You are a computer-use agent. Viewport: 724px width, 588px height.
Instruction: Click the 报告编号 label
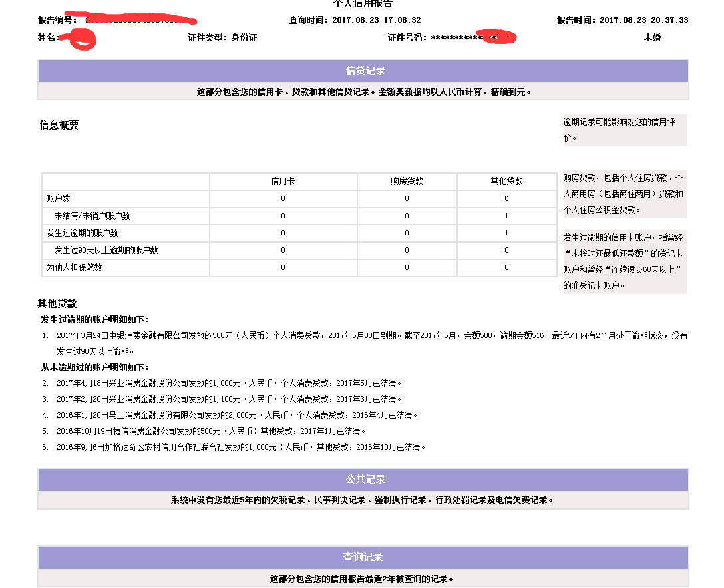[x=57, y=20]
